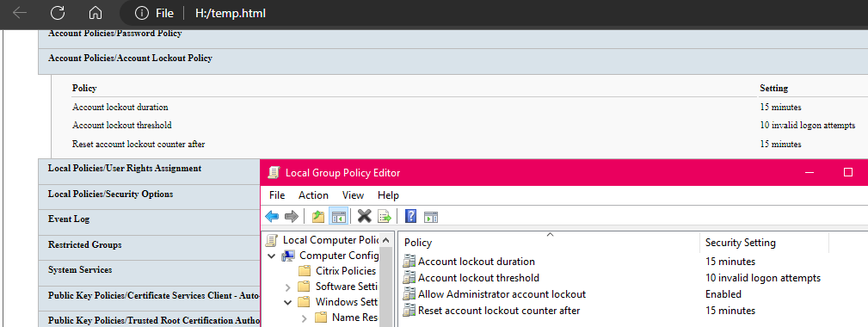
Task: Click the Computer Configuration node icon
Action: [x=288, y=256]
